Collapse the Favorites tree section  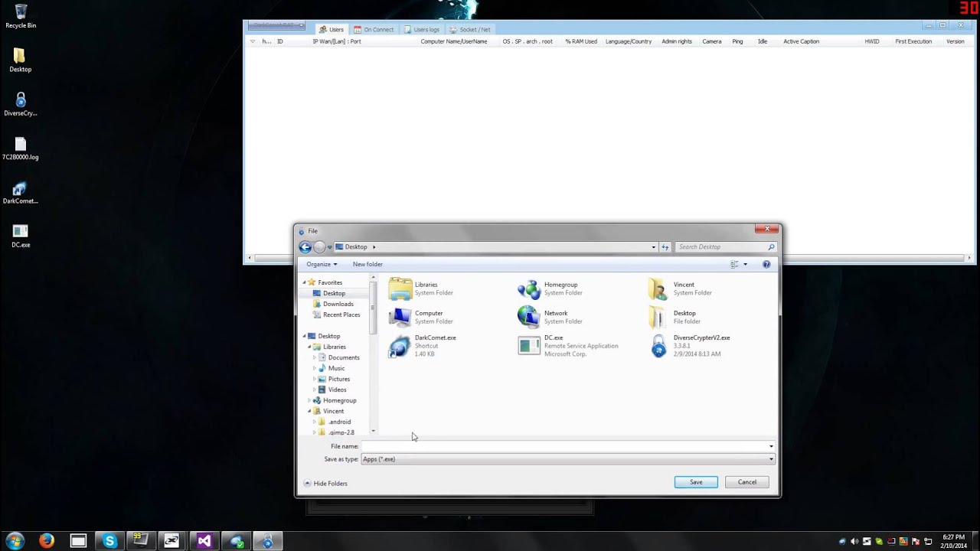pos(304,282)
